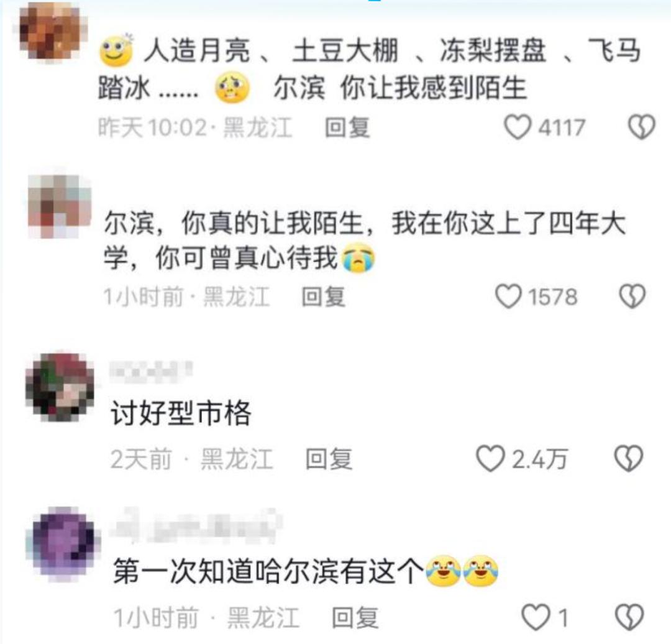Reply to 第一次知道哈尔滨有这个 comment
The image size is (671, 644).
[355, 617]
